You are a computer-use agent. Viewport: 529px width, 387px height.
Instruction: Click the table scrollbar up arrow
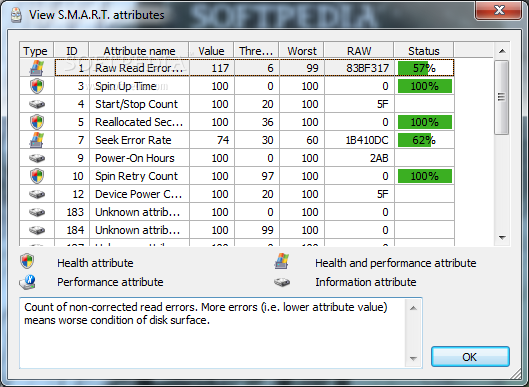point(502,51)
